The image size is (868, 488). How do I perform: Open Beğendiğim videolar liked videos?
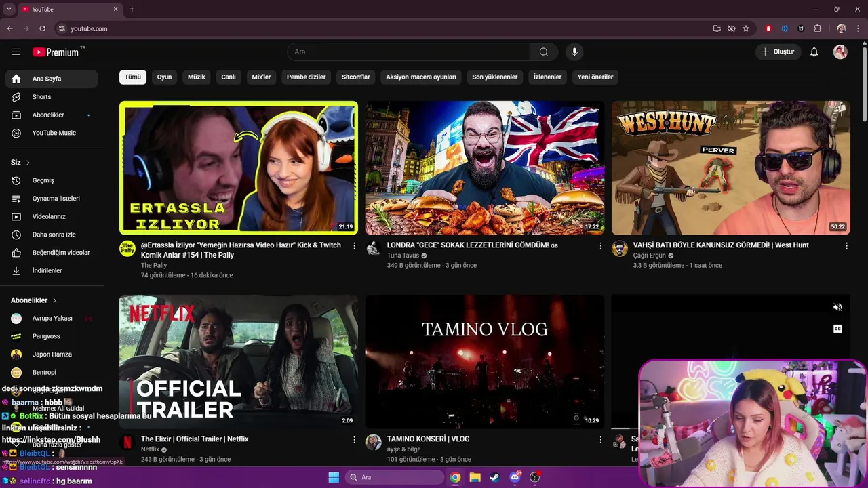point(52,252)
